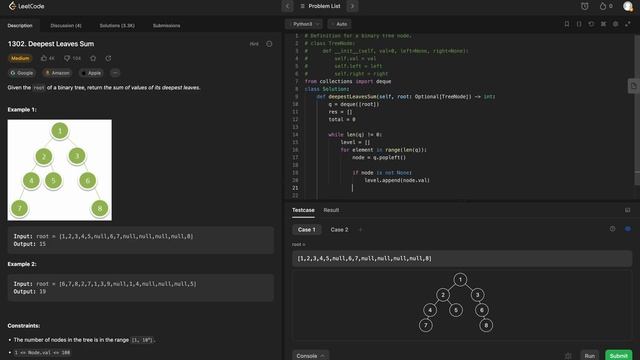Click the Example 2 input text
640x360 pixels.
pyautogui.click(x=105, y=284)
